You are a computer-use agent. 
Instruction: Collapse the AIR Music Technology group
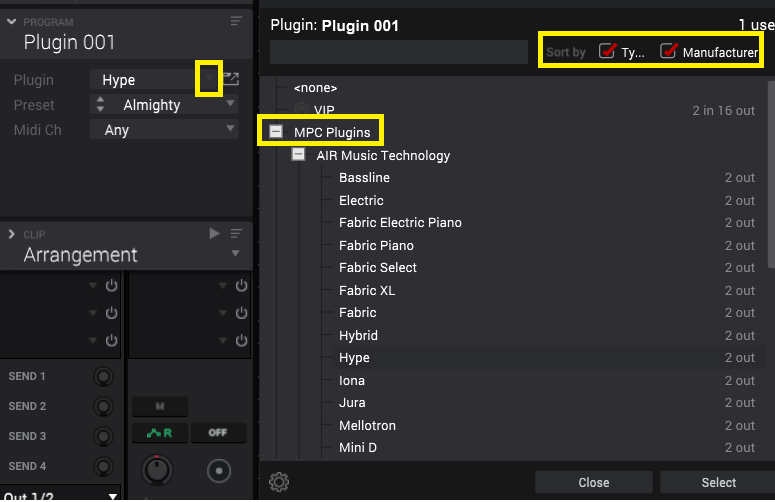[x=298, y=154]
